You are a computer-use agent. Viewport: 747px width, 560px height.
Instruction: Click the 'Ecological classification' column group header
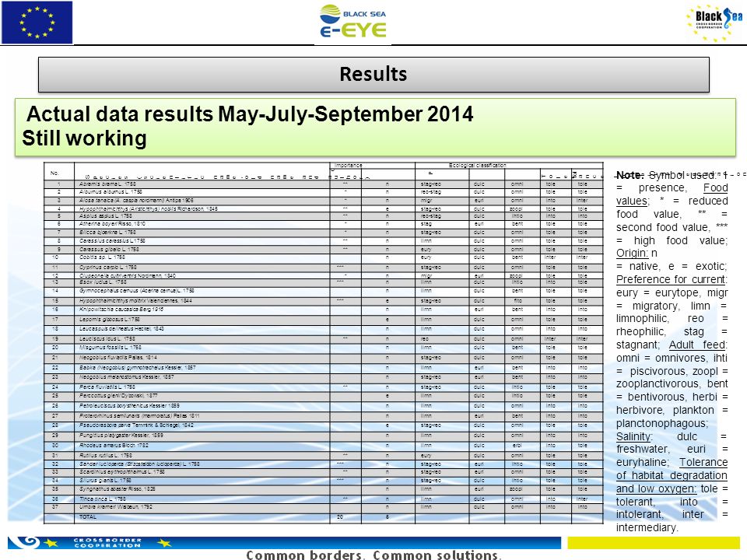(477, 165)
